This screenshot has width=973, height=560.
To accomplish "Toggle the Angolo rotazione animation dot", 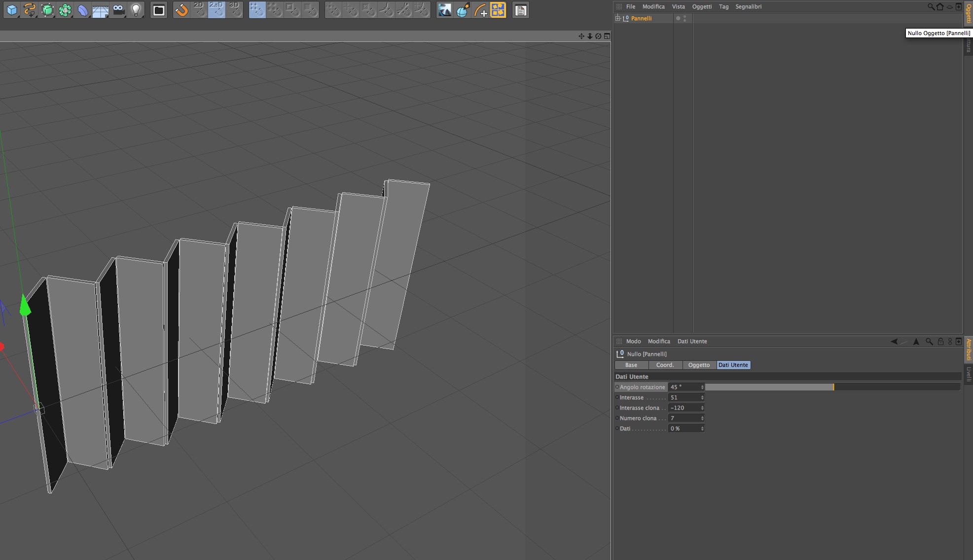I will click(x=617, y=387).
